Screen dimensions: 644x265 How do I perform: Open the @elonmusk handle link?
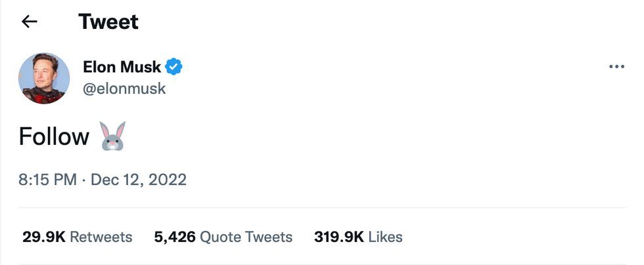pos(124,89)
